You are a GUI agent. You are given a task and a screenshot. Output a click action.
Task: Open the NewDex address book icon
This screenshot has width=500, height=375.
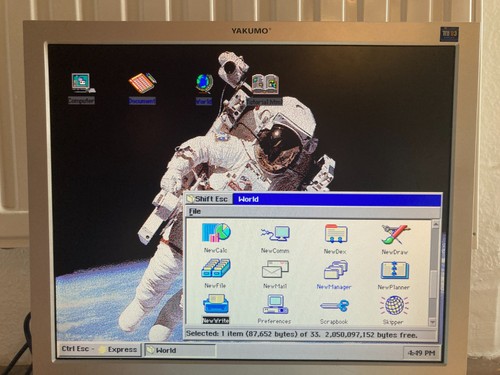click(x=336, y=234)
